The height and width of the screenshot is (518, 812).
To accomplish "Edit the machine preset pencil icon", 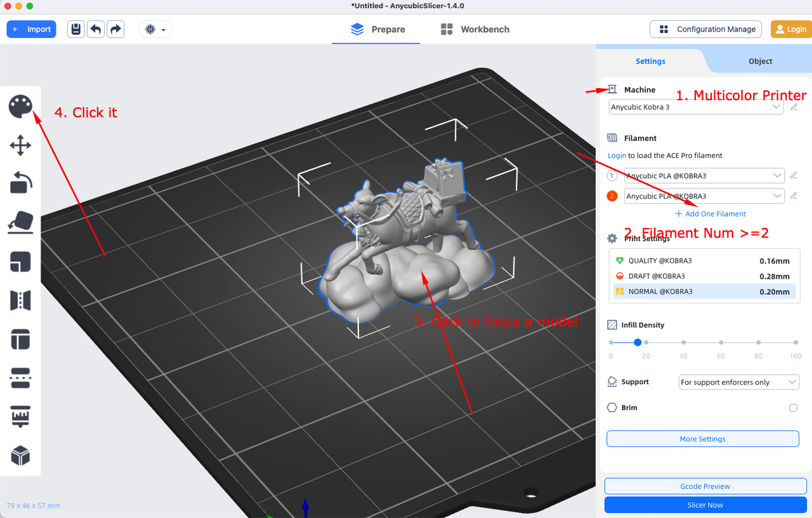I will (794, 107).
